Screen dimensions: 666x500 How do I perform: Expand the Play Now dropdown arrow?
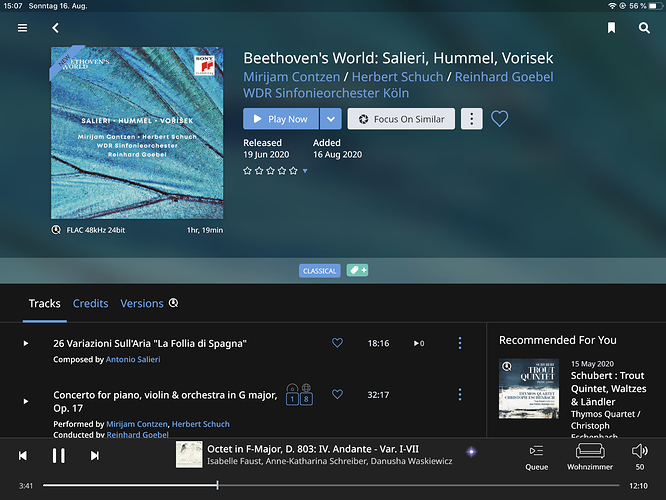pos(331,119)
